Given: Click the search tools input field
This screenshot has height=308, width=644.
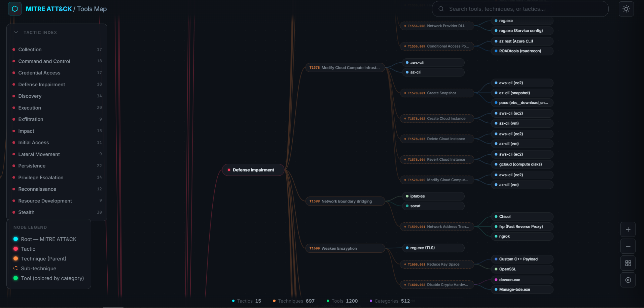Looking at the screenshot, I should tap(520, 9).
